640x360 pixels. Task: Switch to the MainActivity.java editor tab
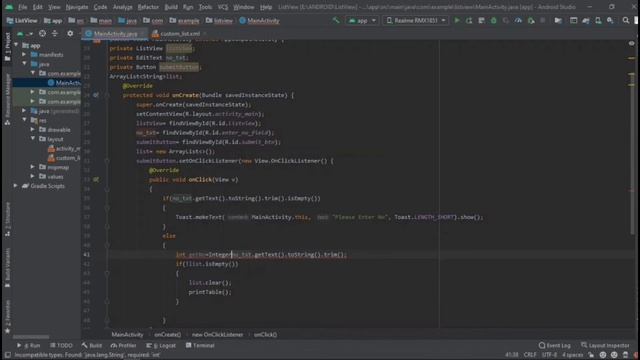(115, 33)
